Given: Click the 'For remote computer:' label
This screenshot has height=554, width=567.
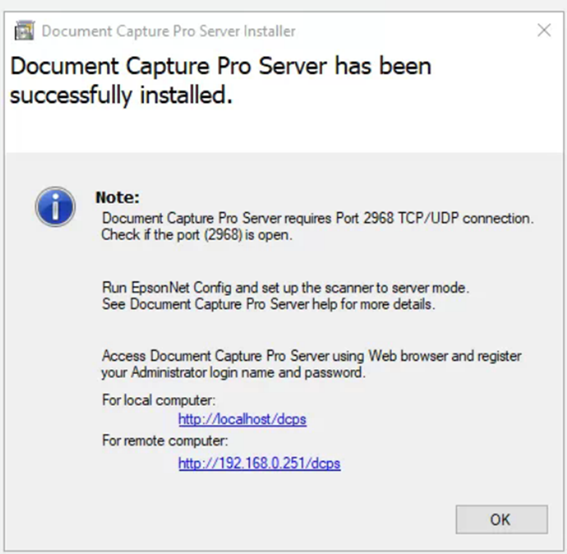Looking at the screenshot, I should (x=165, y=441).
